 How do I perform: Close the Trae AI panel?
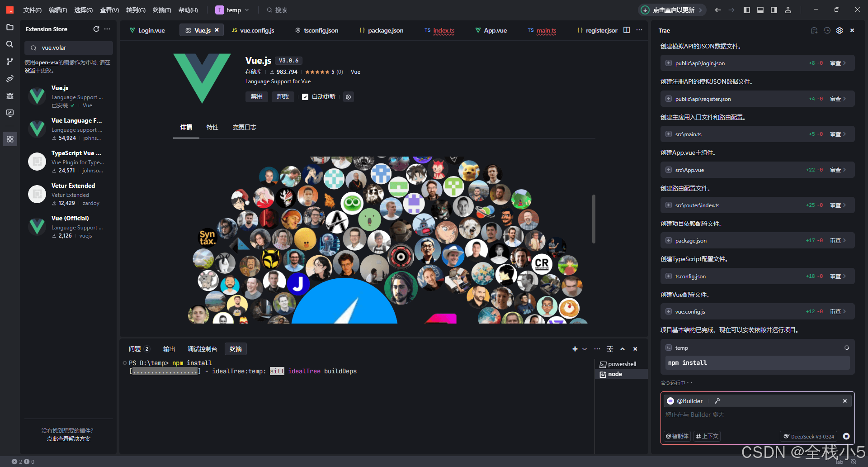pos(852,30)
